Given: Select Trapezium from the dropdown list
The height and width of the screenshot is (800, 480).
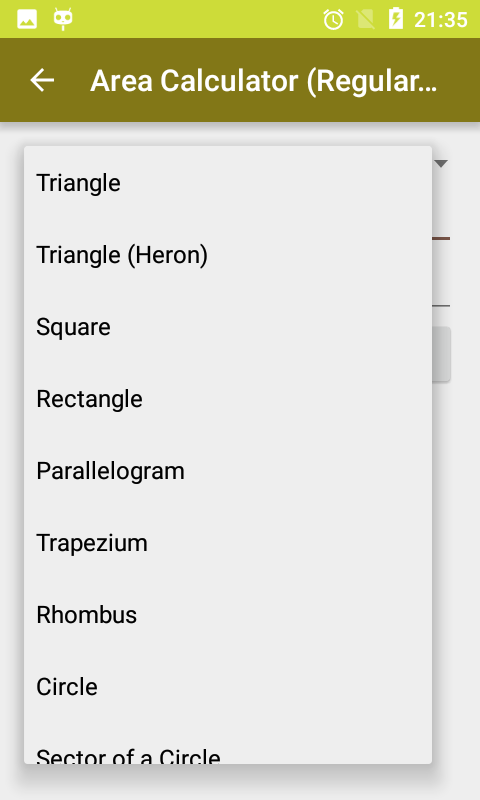Looking at the screenshot, I should click(228, 542).
